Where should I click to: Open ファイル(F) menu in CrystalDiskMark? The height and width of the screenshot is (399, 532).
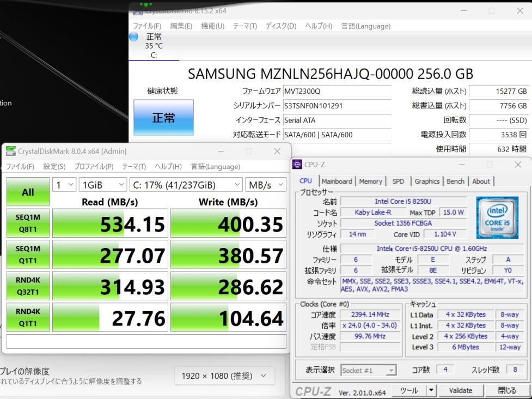[20, 167]
